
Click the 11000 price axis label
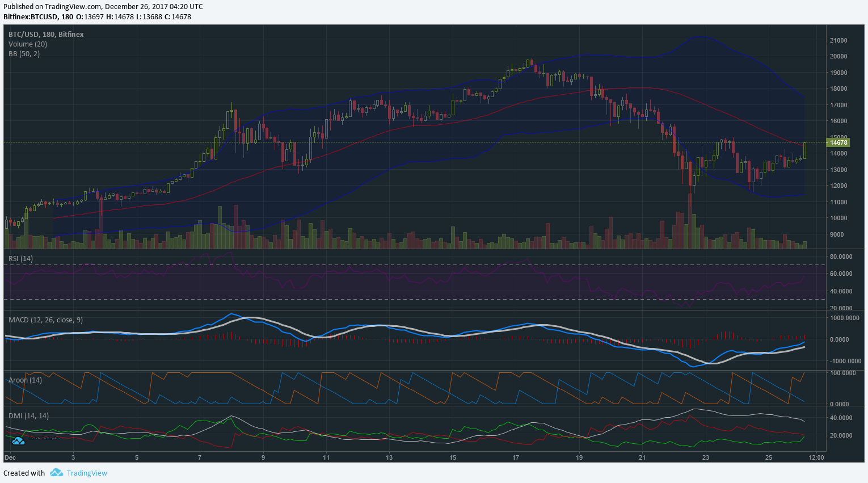click(x=838, y=203)
